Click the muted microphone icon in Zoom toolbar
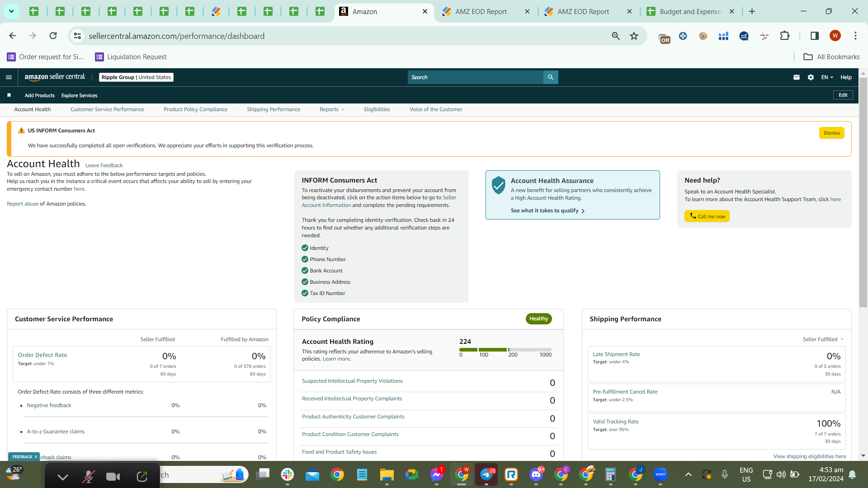 [x=88, y=476]
